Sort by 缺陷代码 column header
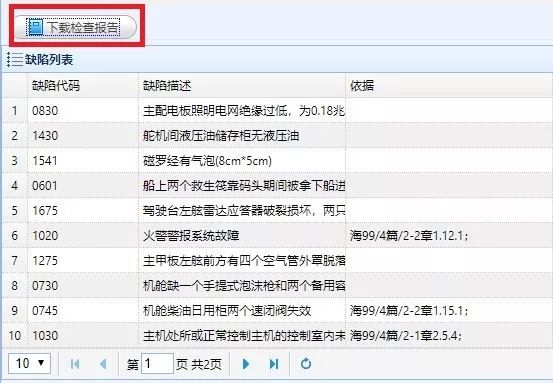553x383 pixels. [83, 86]
